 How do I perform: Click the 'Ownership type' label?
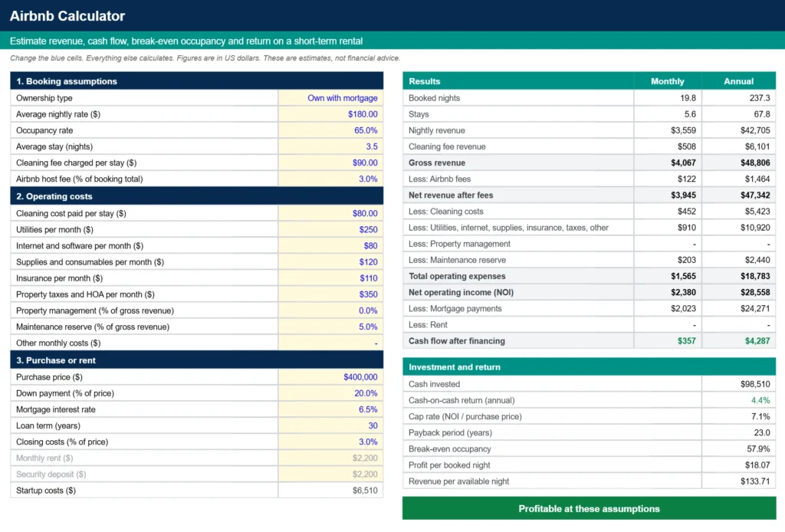[44, 98]
